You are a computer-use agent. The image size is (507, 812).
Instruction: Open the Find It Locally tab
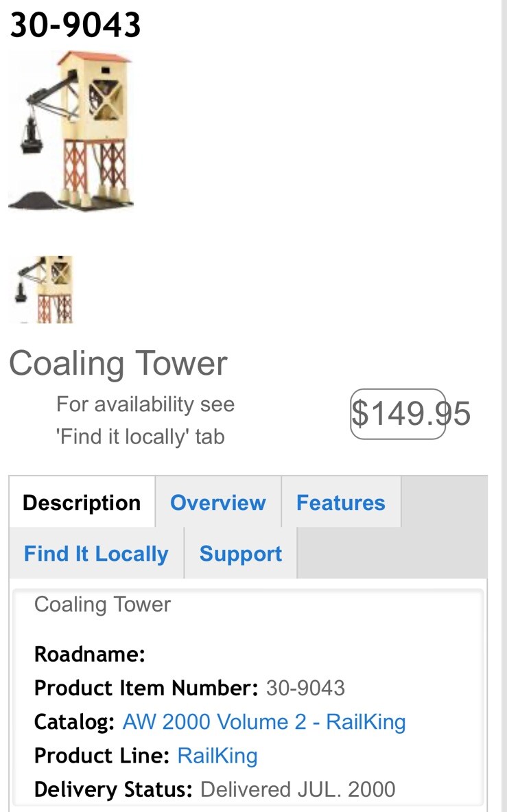(96, 554)
